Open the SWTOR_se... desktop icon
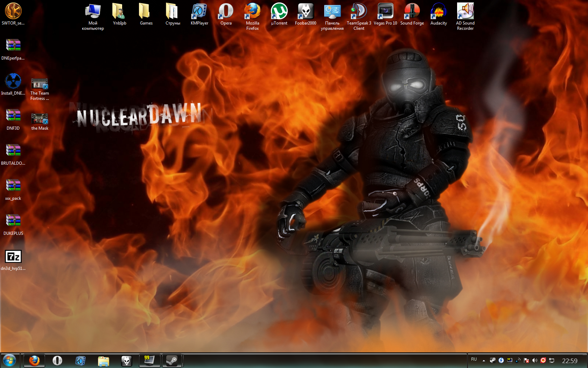Viewport: 588px width, 368px height. (x=13, y=14)
